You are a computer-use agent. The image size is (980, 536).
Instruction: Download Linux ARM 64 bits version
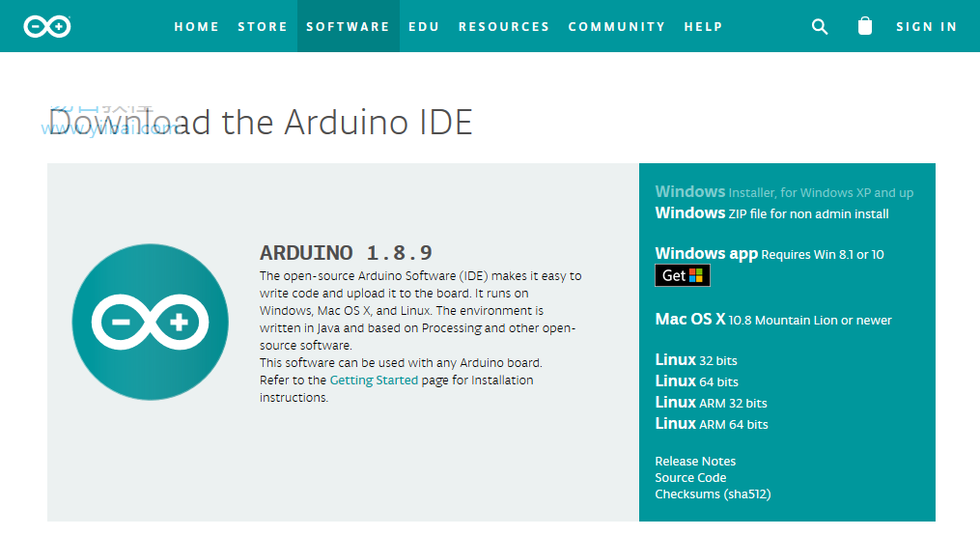(x=712, y=424)
